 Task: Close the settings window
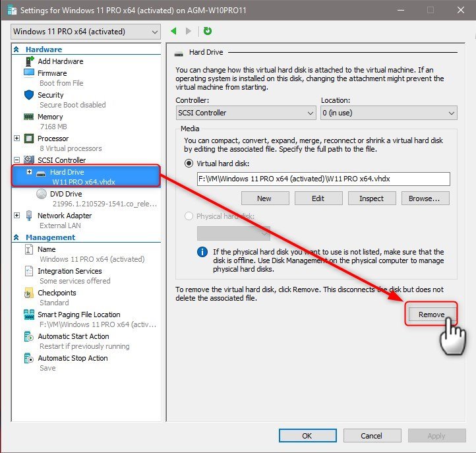pyautogui.click(x=461, y=10)
